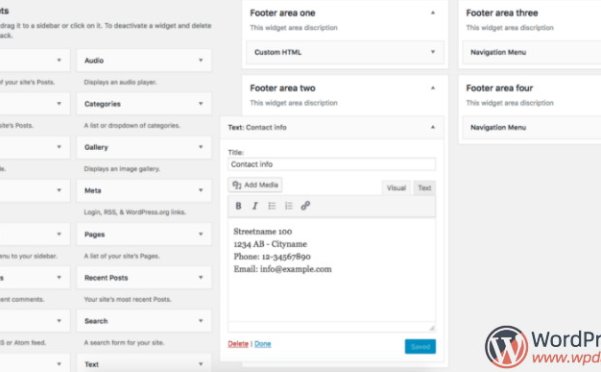Expand the Audio widget dropdown arrow
This screenshot has width=601, height=372.
coord(200,60)
